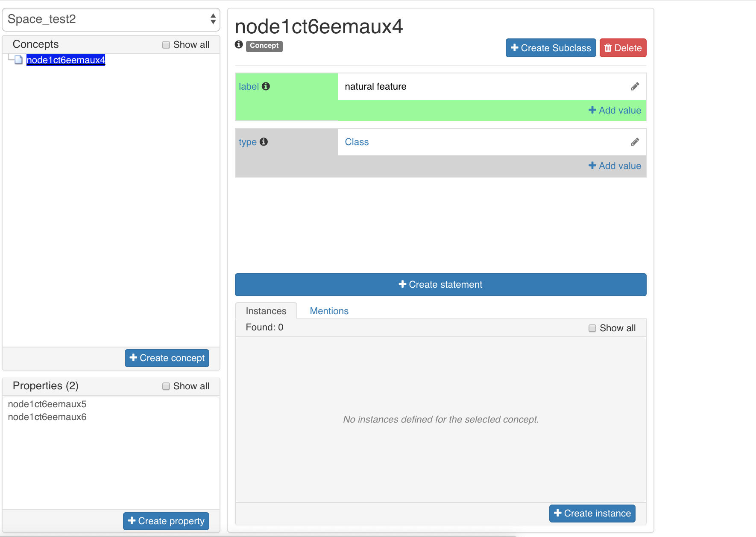Click the Create property button
Image resolution: width=756 pixels, height=537 pixels.
166,521
